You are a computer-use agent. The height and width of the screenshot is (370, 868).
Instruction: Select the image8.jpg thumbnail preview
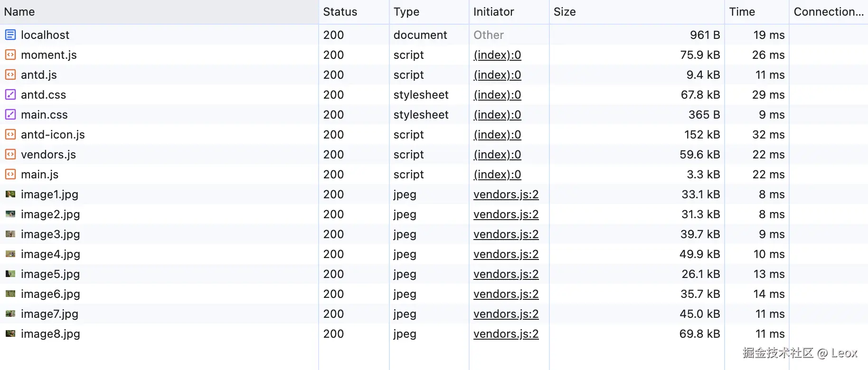point(10,333)
